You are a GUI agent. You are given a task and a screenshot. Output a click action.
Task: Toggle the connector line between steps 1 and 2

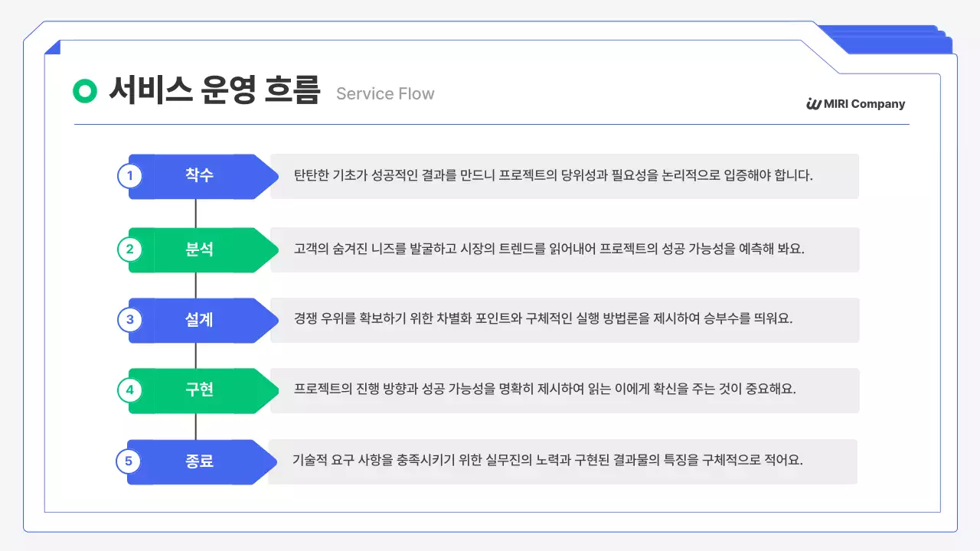click(195, 213)
